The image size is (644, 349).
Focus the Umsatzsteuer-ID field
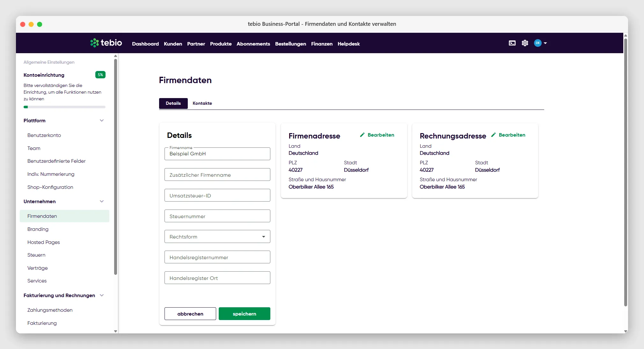(217, 195)
